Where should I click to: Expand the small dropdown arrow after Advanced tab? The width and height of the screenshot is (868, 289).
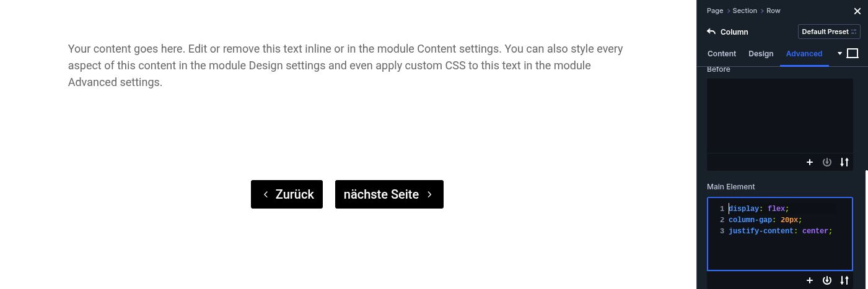pos(840,54)
